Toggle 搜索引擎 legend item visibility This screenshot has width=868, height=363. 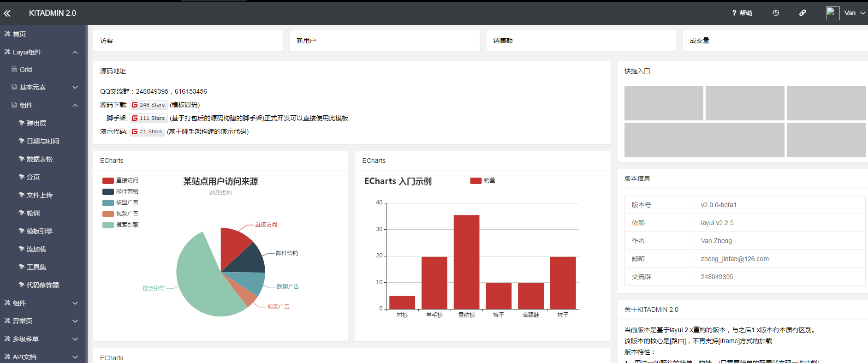click(120, 225)
